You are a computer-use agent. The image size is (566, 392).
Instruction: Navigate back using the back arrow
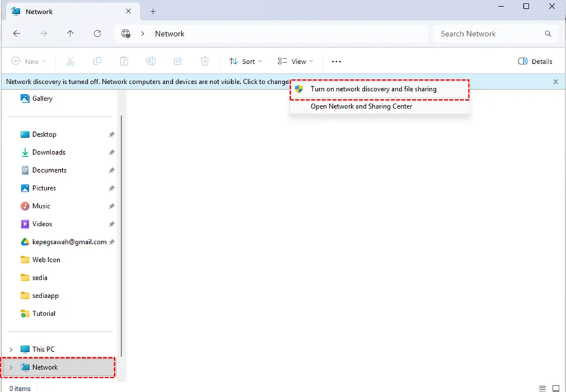coord(16,34)
